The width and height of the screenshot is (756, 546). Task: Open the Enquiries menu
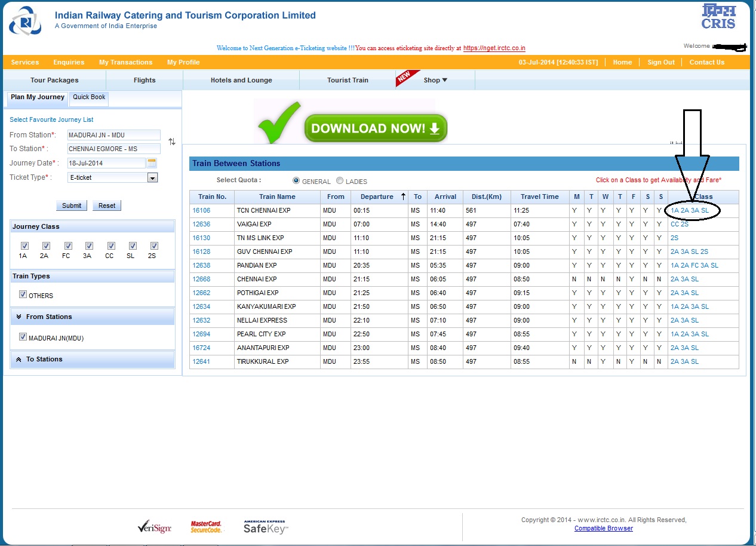pyautogui.click(x=69, y=62)
